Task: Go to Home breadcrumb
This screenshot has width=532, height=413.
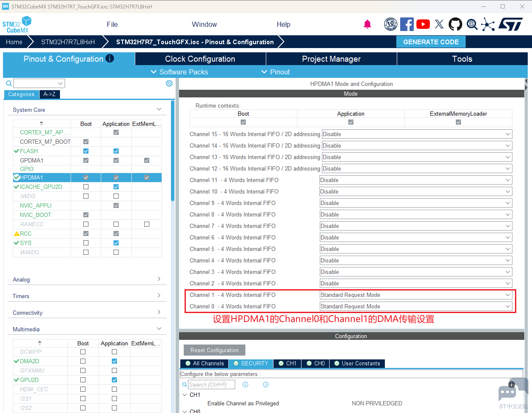Action: pyautogui.click(x=14, y=42)
